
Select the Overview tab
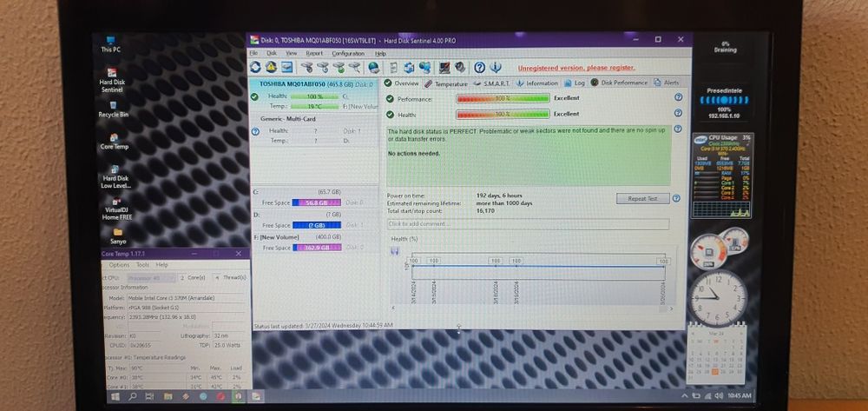coord(402,83)
